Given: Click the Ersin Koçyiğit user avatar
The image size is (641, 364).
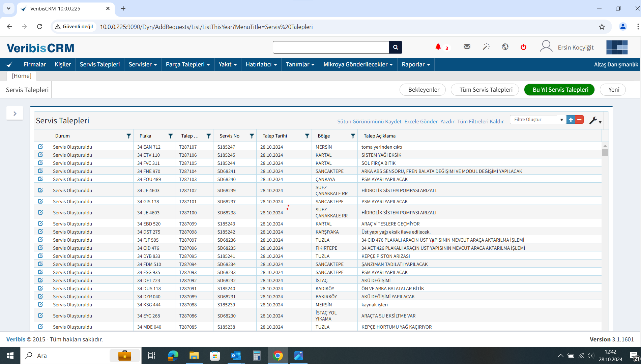Looking at the screenshot, I should (546, 47).
